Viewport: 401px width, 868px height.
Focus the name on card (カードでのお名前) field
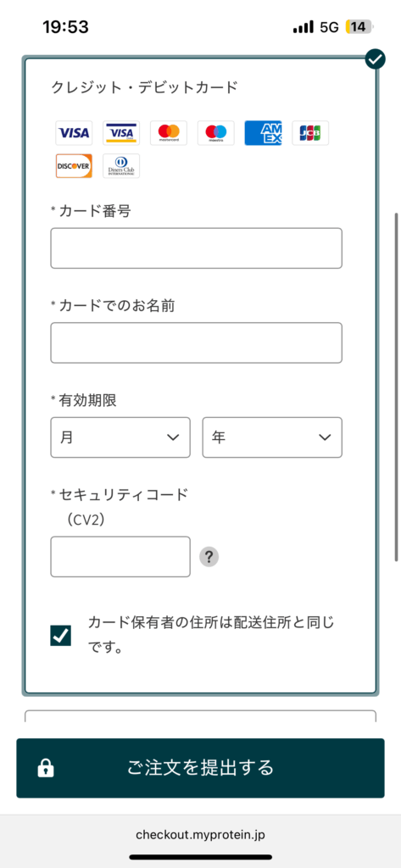(196, 342)
